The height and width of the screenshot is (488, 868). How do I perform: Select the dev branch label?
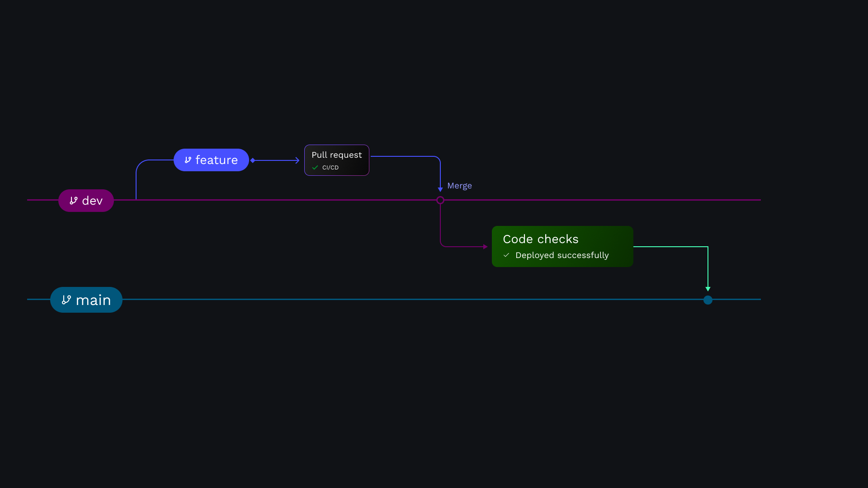click(92, 201)
